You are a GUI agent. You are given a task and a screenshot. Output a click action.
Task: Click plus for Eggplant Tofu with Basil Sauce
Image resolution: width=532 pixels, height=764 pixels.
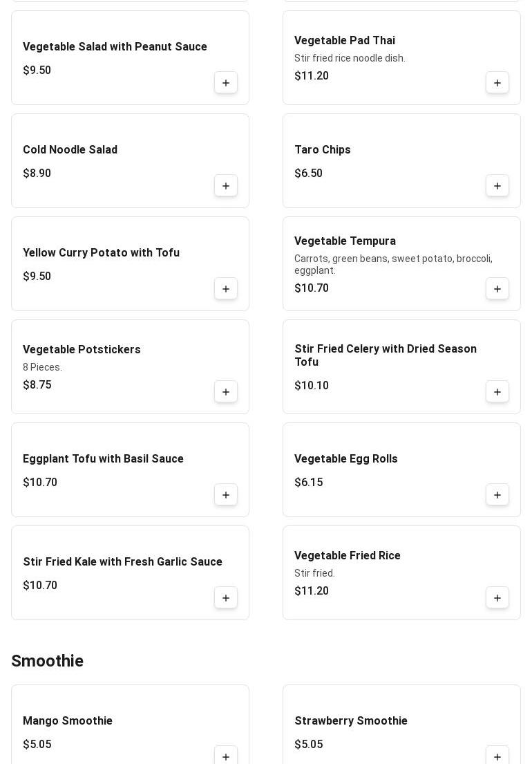click(x=226, y=495)
